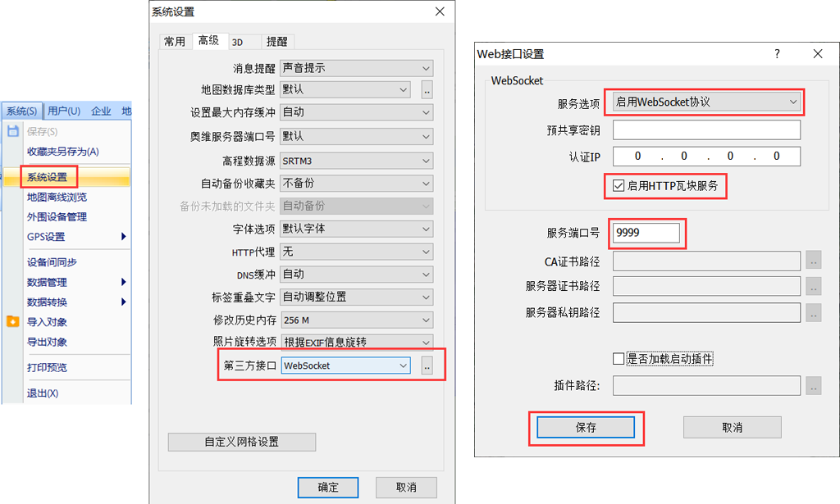This screenshot has height=504, width=840.
Task: Click the 服务端口号 input field
Action: 646,233
